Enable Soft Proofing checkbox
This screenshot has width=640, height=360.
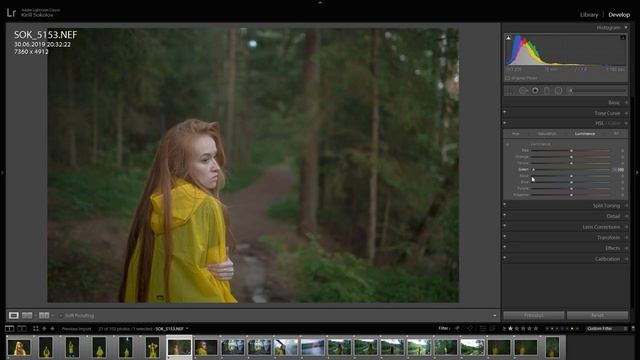coord(61,316)
